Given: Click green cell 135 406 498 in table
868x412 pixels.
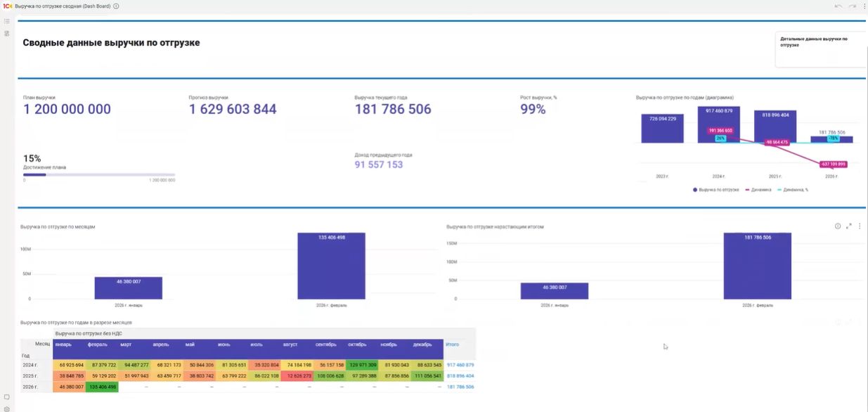Looking at the screenshot, I should pos(102,387).
